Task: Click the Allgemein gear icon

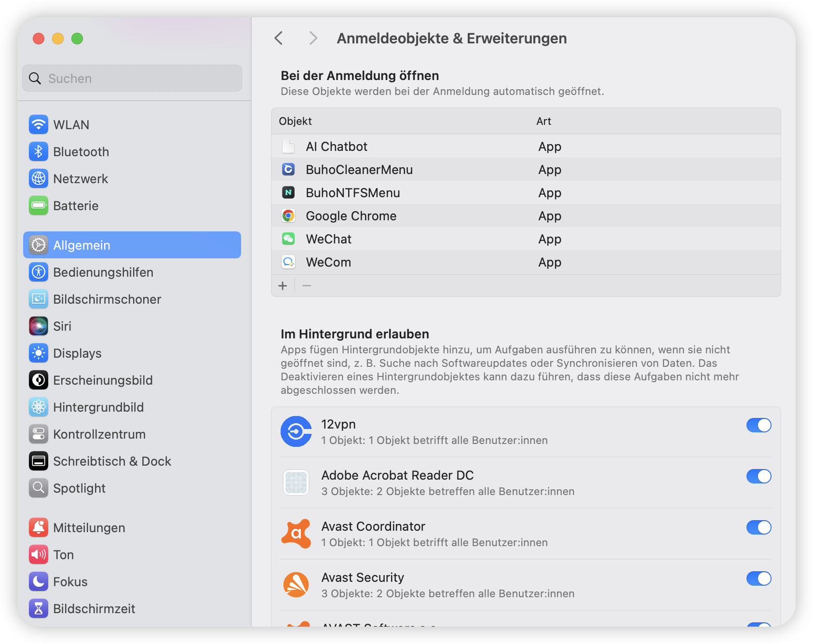Action: point(39,245)
